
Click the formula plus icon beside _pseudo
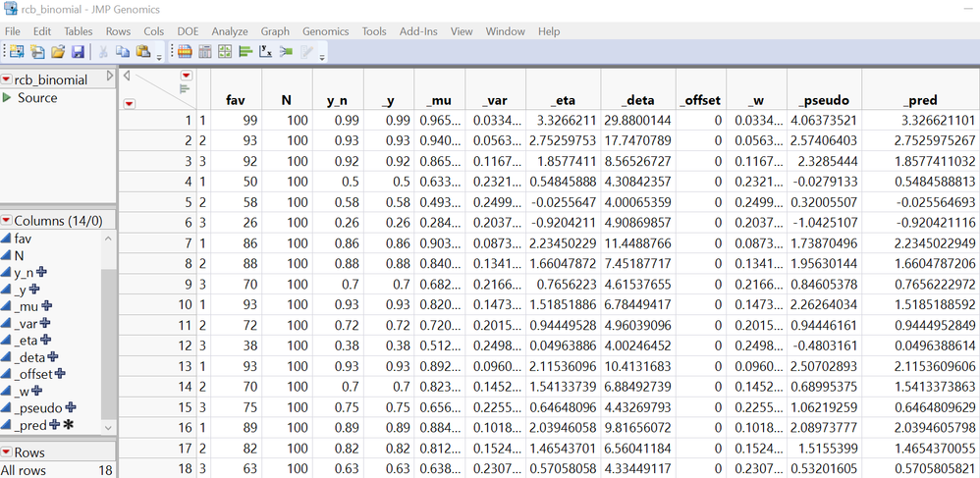70,407
